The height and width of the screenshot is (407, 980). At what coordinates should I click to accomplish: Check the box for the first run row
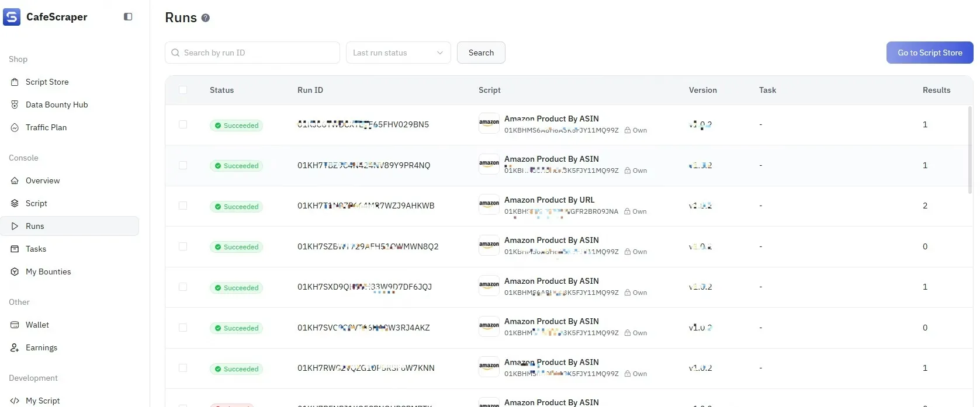[183, 125]
